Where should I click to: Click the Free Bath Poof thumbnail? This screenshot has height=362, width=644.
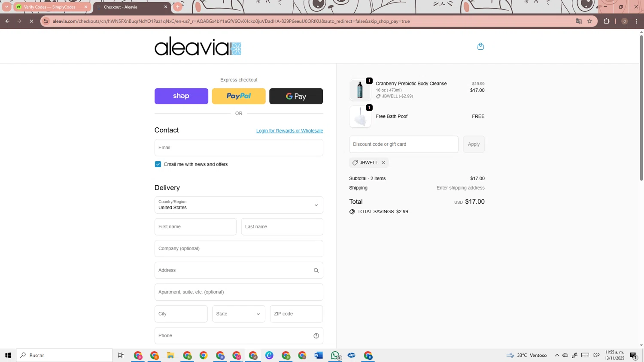point(360,117)
